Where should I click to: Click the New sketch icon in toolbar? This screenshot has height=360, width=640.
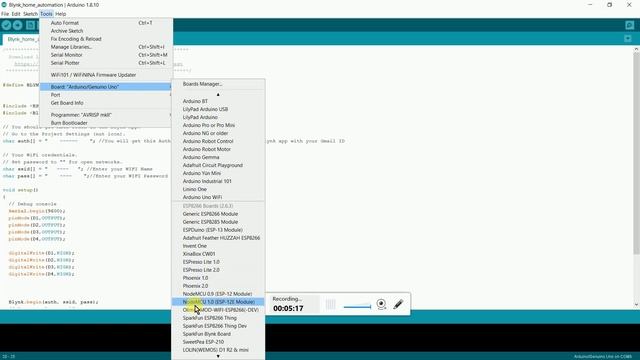pyautogui.click(x=30, y=25)
